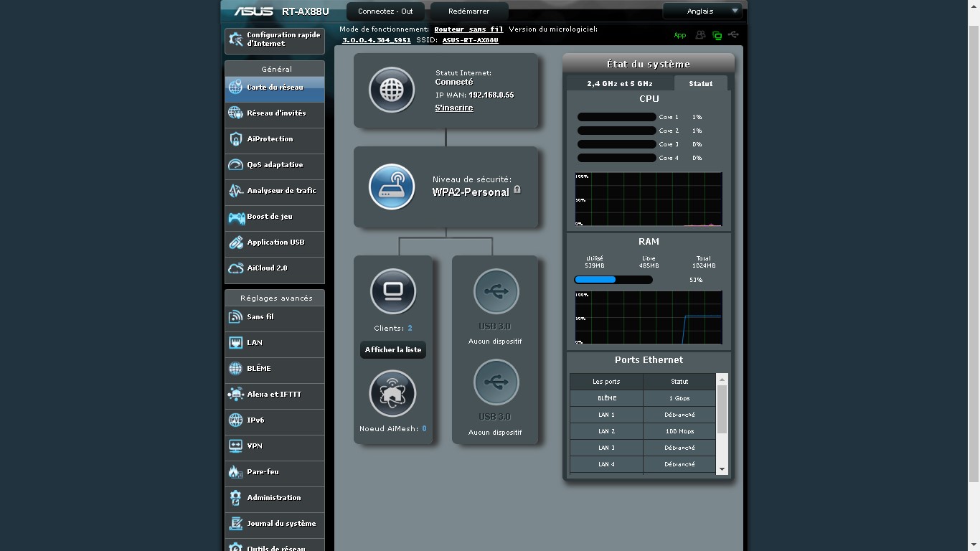980x551 pixels.
Task: Click the Connectez - Out button
Action: [385, 11]
